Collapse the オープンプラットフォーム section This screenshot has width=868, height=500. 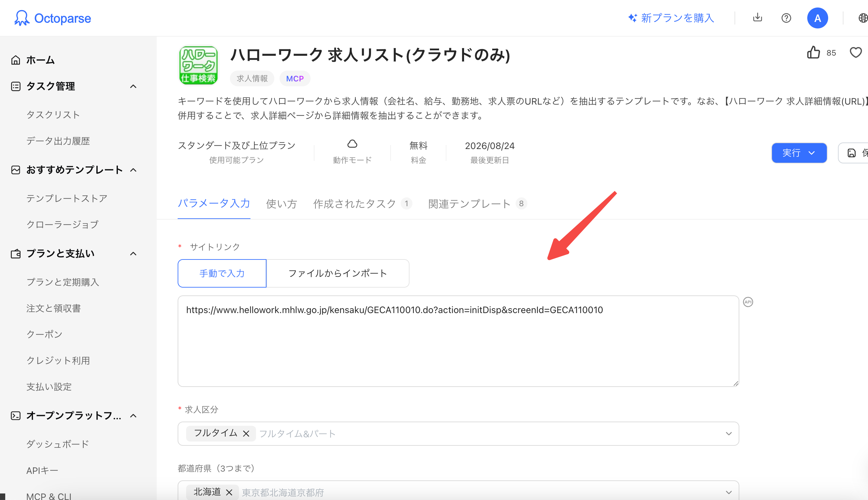[133, 416]
